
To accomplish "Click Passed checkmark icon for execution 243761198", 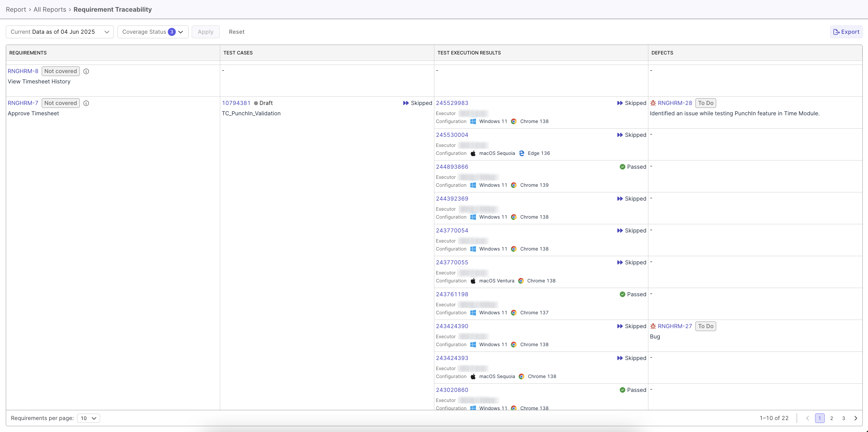I will click(622, 294).
